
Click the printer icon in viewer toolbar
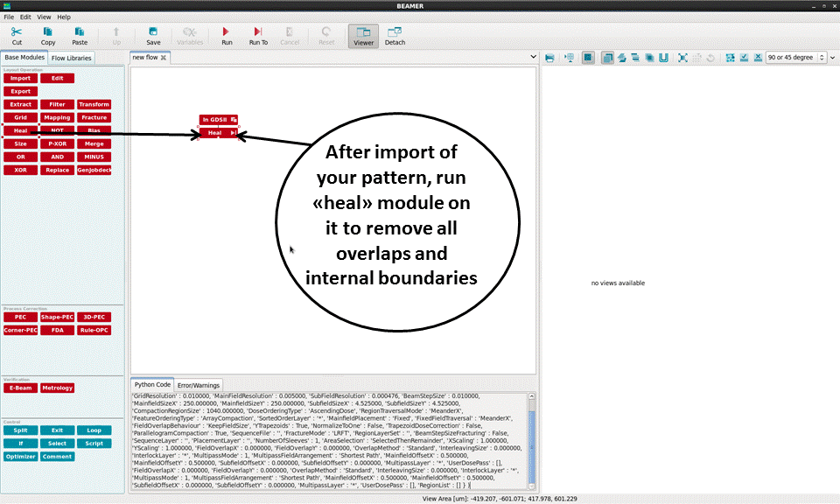(549, 58)
